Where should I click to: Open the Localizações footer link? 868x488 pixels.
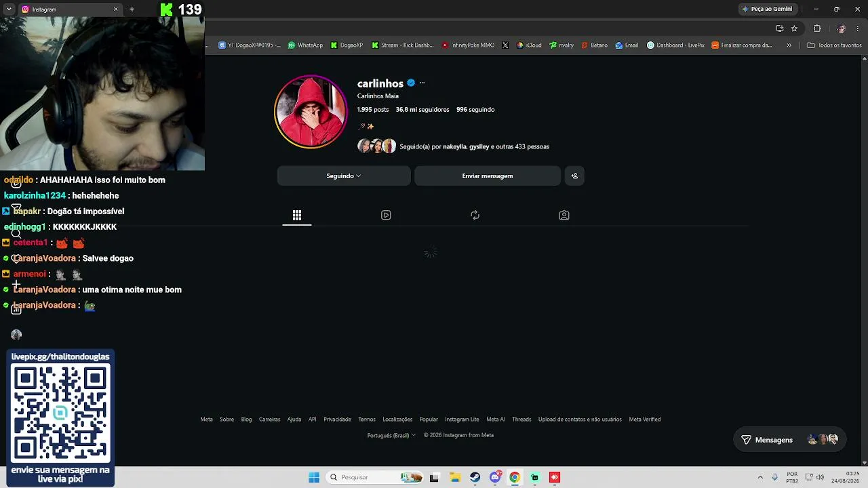pos(397,420)
